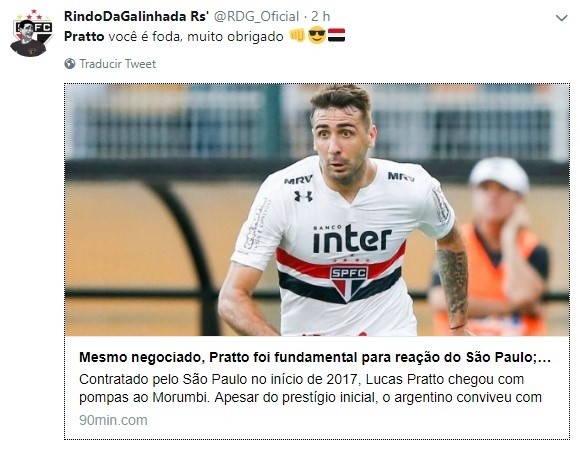Visit the 90min.com source link
The height and width of the screenshot is (455, 580).
point(113,420)
